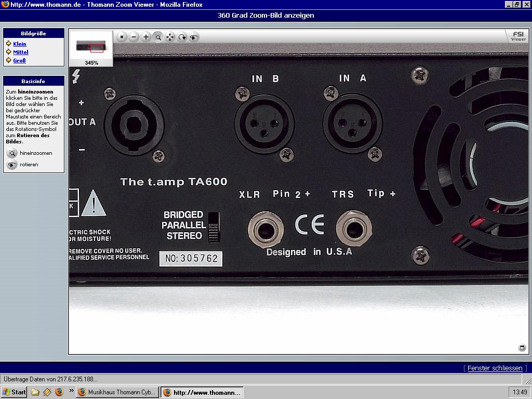The image size is (532, 399).
Task: Click the arrow icon next to Klein
Action: (x=9, y=44)
